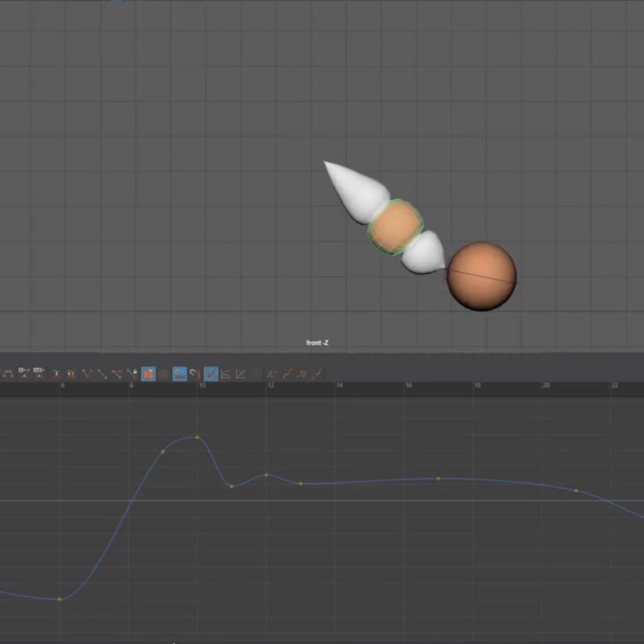Open the default in tangent dropdown
This screenshot has width=644, height=644.
(24, 374)
